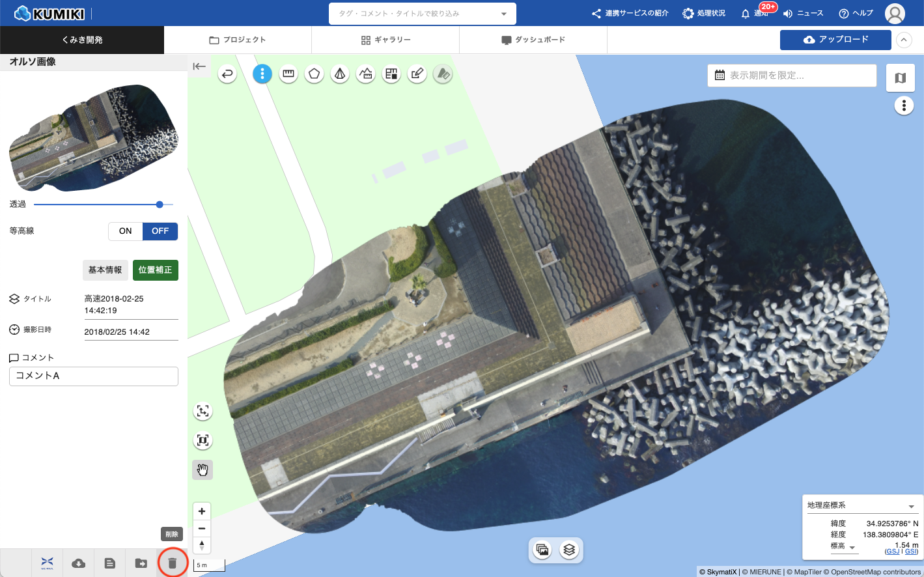
Task: Collapse the left side panel
Action: point(199,66)
